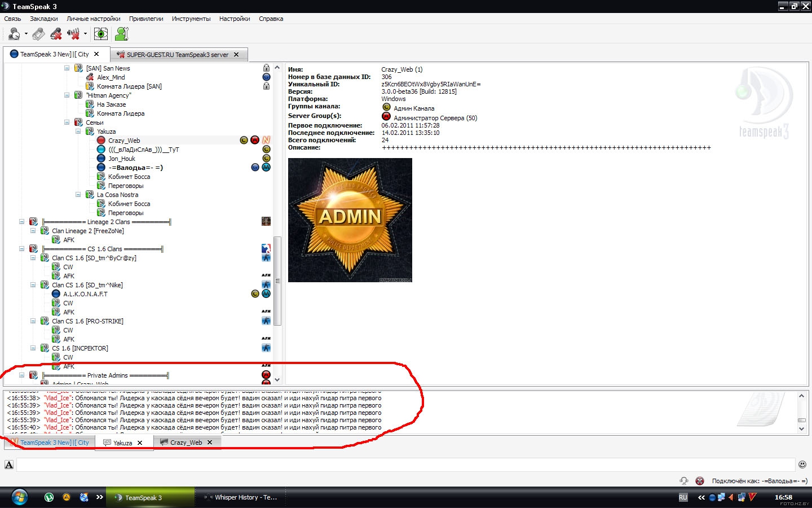Select user Alex_Mind in the channel tree
This screenshot has height=508, width=812.
coord(111,77)
